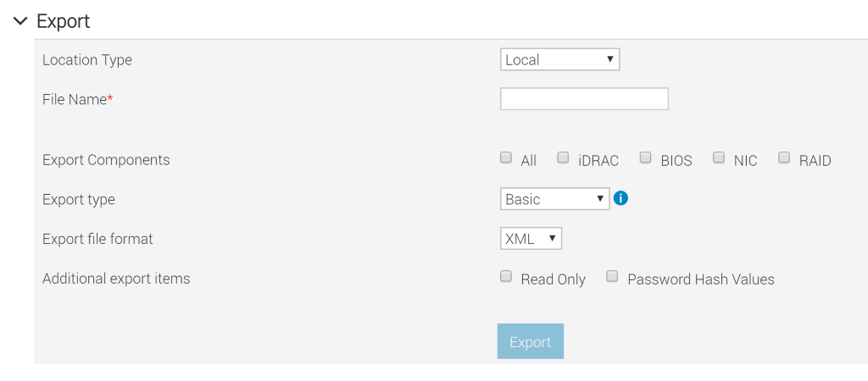Click the blue Export button
The height and width of the screenshot is (381, 868).
tap(530, 342)
